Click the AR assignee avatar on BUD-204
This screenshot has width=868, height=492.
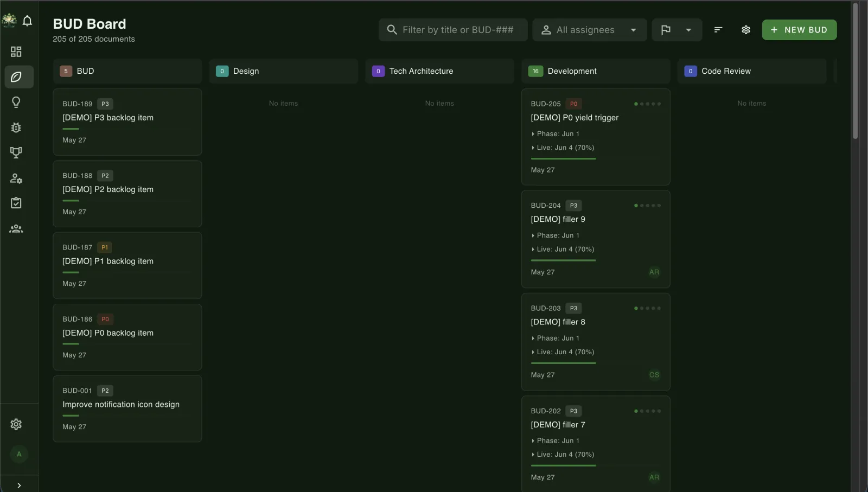point(654,272)
